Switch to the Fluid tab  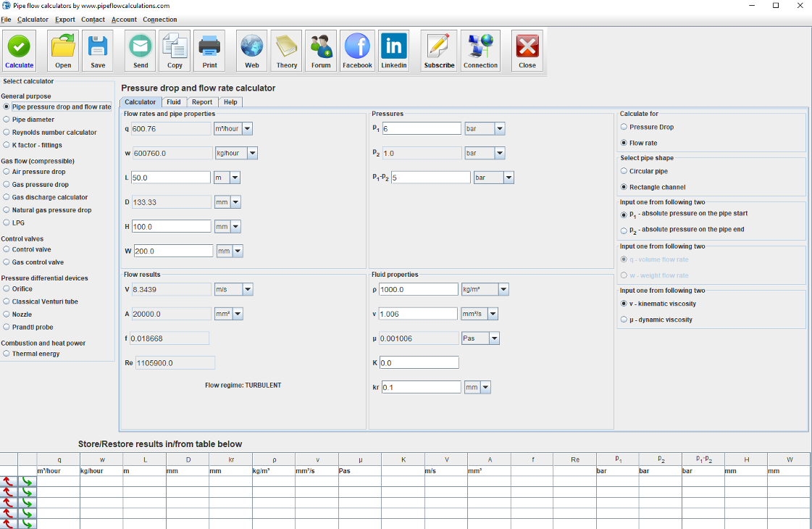coord(174,102)
